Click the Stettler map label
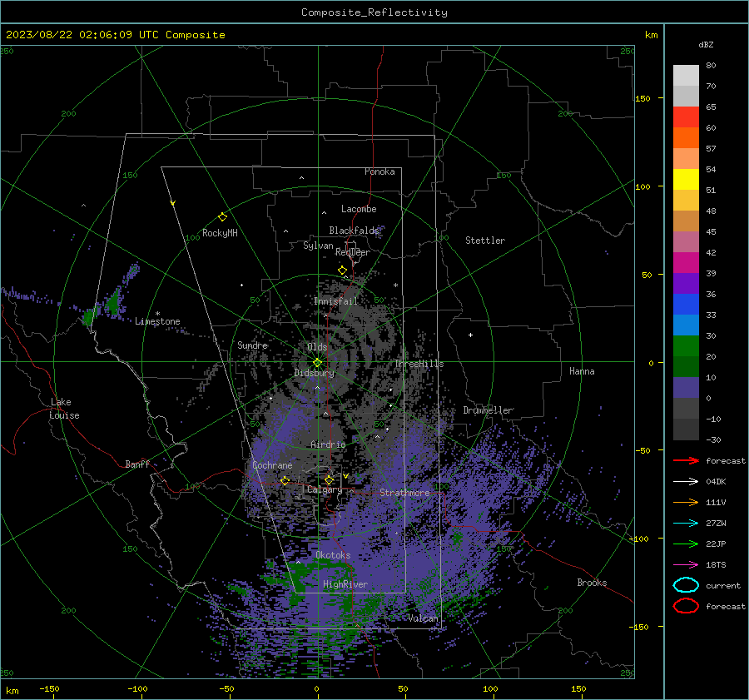 [x=485, y=241]
